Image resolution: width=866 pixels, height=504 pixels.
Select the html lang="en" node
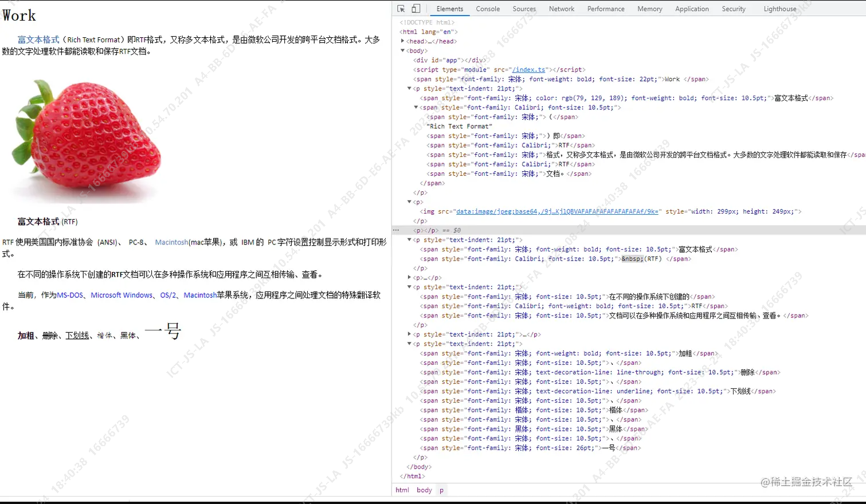click(x=429, y=32)
